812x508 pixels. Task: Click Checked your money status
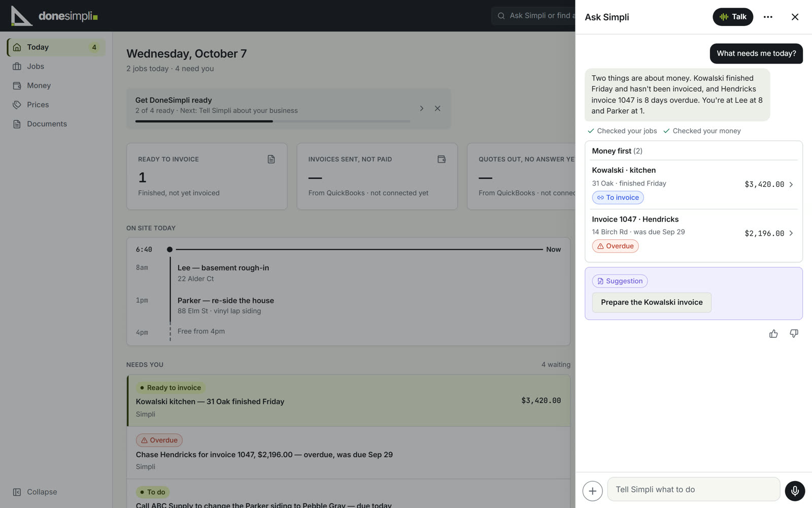tap(702, 131)
